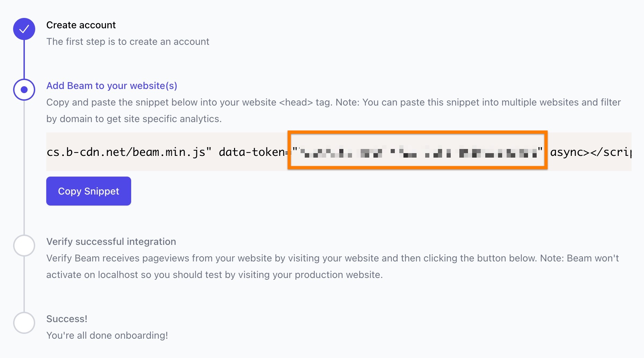Screen dimensions: 644x358
Task: Click the "Verify Beam receives pageviews" description line
Action: tap(332, 258)
